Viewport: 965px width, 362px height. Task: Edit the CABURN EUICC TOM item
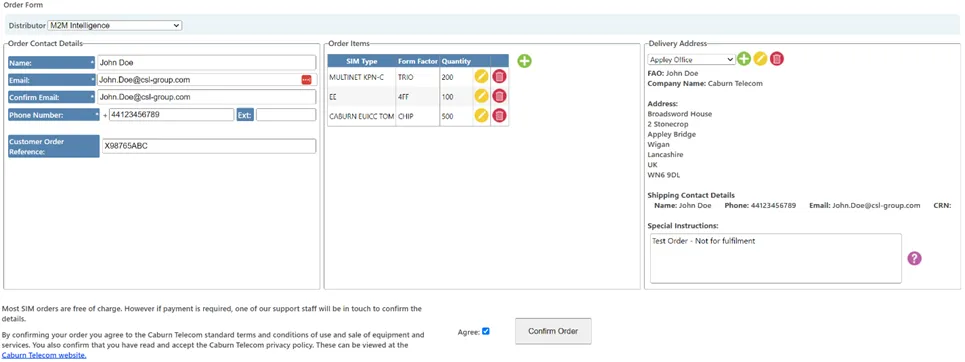tap(481, 115)
